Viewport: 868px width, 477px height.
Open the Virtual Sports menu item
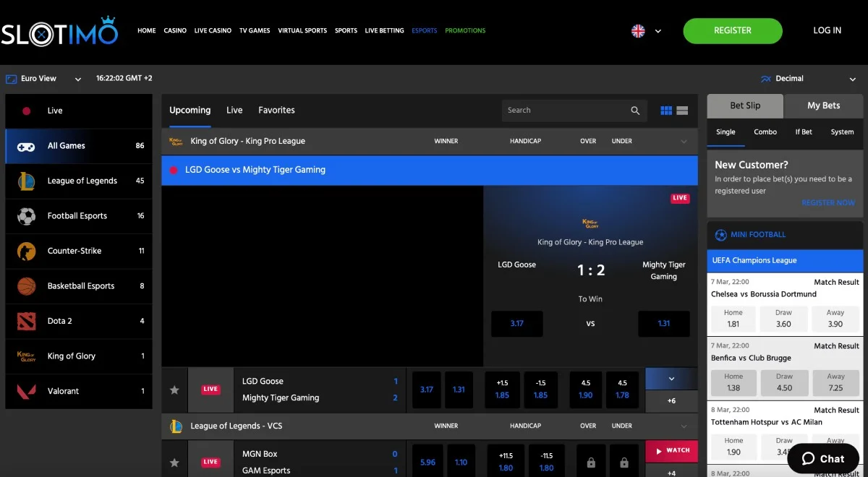(302, 31)
